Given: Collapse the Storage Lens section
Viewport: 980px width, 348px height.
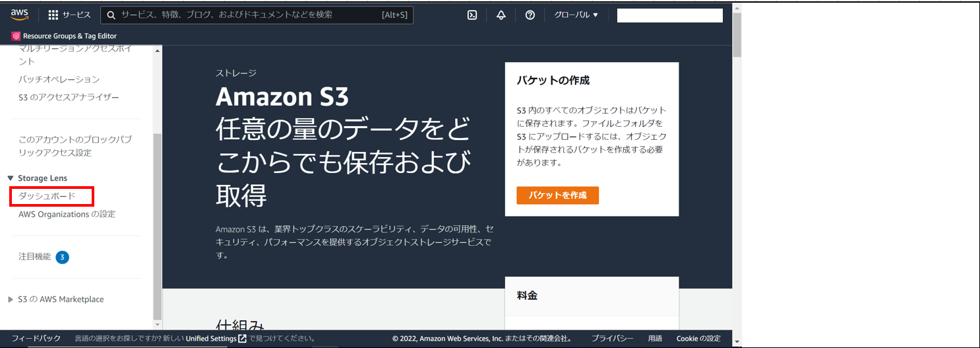Looking at the screenshot, I should point(11,178).
